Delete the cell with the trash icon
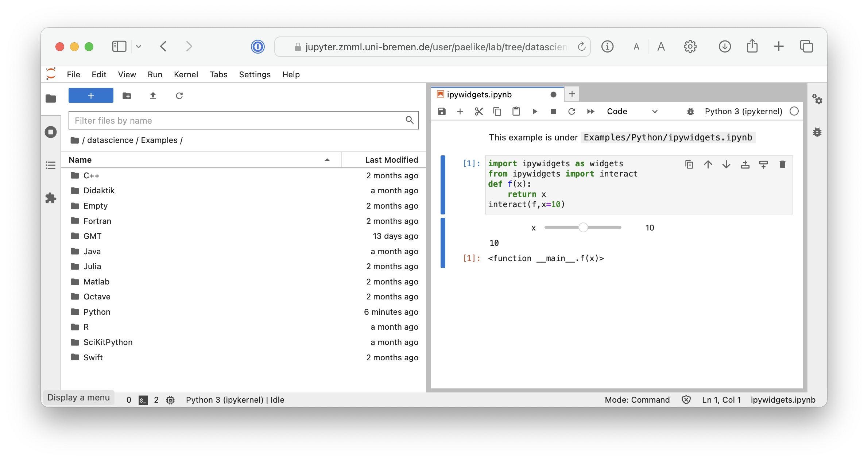The image size is (868, 461). coord(782,164)
